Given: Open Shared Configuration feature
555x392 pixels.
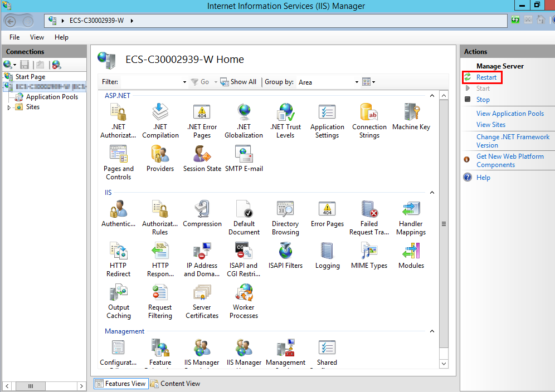Looking at the screenshot, I should (327, 353).
